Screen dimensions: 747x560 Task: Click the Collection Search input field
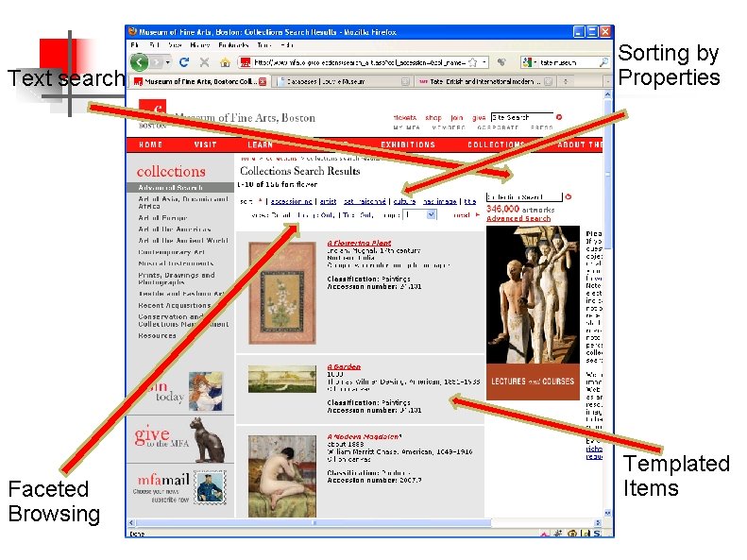pyautogui.click(x=524, y=196)
